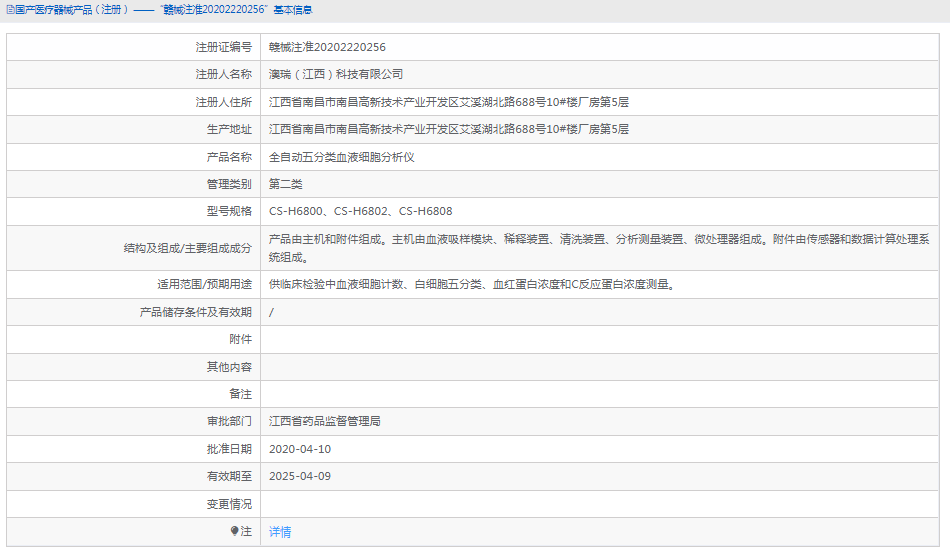
Task: Click the 注册证编号 label cell
Action: (x=223, y=47)
